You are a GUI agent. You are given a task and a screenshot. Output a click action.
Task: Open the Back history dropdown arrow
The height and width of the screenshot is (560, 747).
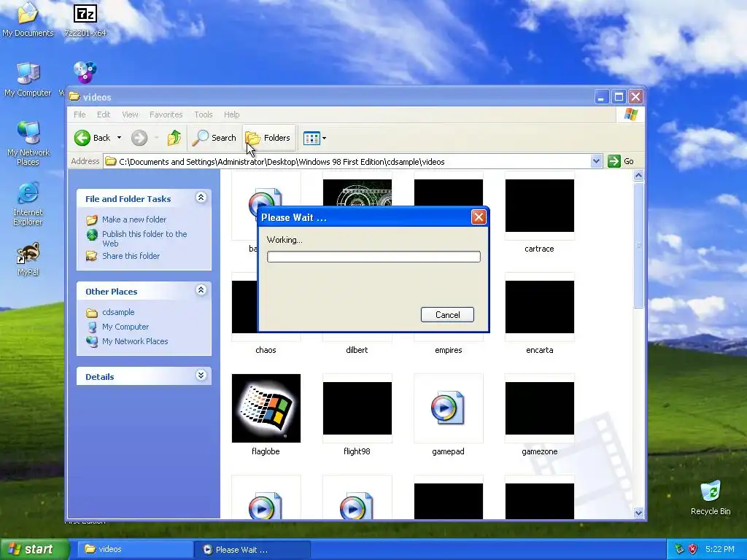119,138
